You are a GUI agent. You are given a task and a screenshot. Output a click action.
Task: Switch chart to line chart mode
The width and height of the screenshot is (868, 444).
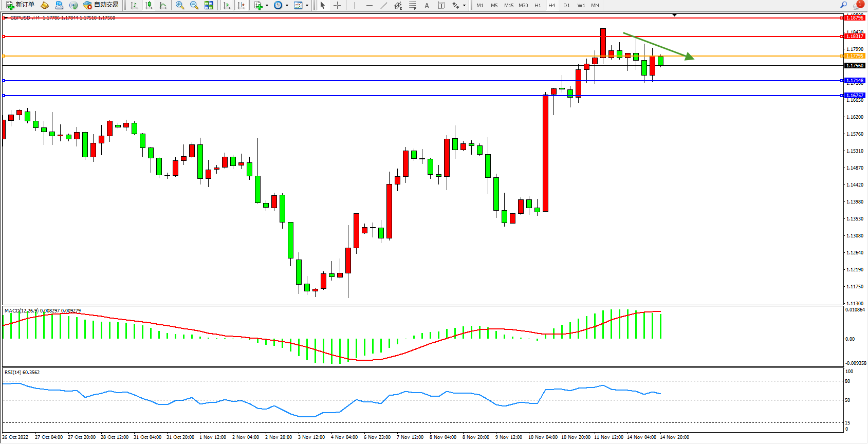pos(163,5)
